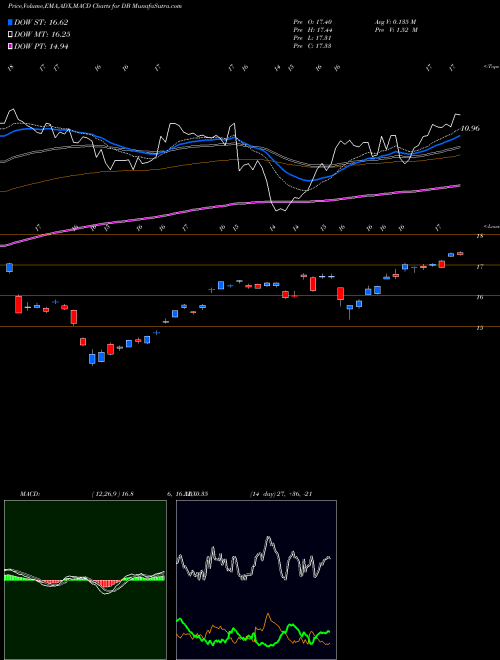This screenshot has height=660, width=500.
Task: Click the price axis label 16
Action: click(x=479, y=298)
